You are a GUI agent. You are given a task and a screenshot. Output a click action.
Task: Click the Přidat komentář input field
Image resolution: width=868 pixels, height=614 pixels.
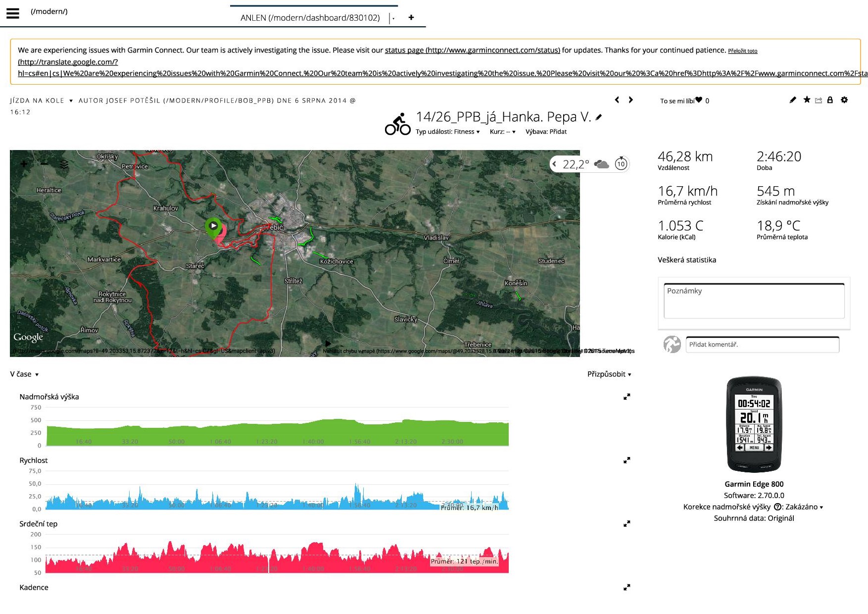(762, 345)
